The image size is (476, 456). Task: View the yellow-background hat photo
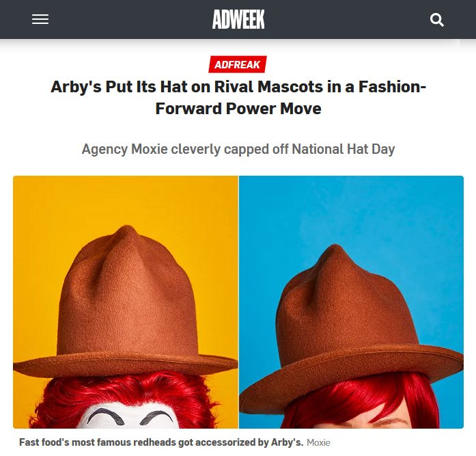click(x=126, y=302)
